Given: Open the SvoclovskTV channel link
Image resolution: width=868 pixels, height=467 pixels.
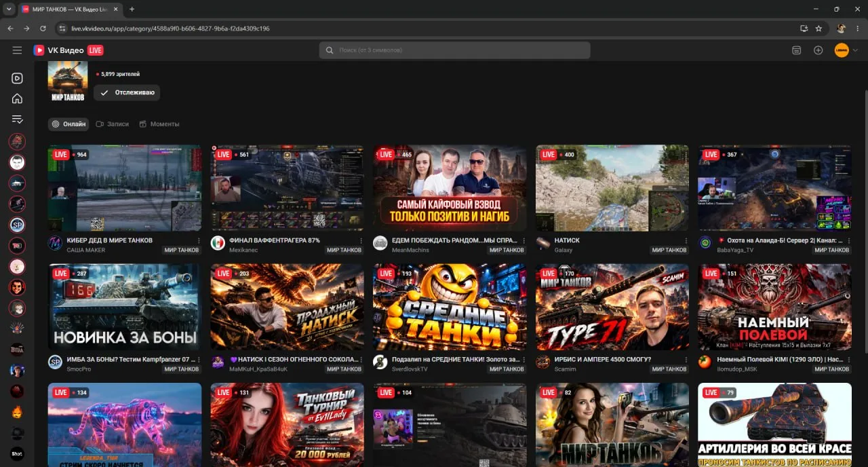Looking at the screenshot, I should [410, 369].
